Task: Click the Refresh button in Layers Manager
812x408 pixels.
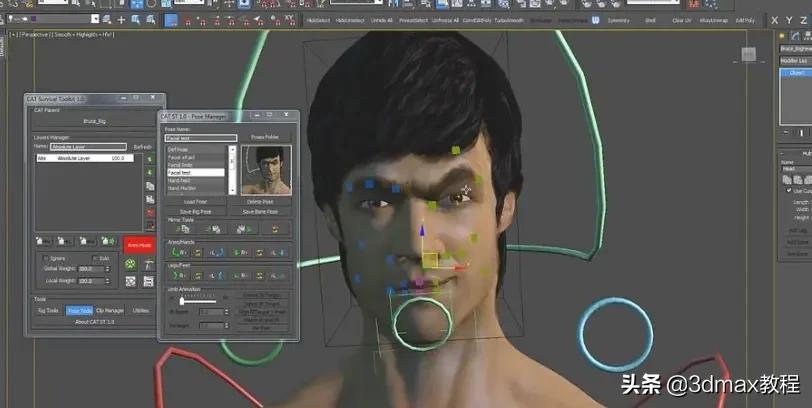Action: click(x=143, y=147)
